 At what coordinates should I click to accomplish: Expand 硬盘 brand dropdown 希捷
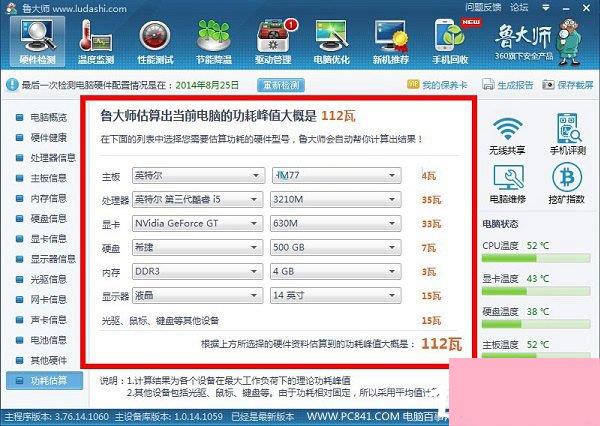pyautogui.click(x=197, y=248)
